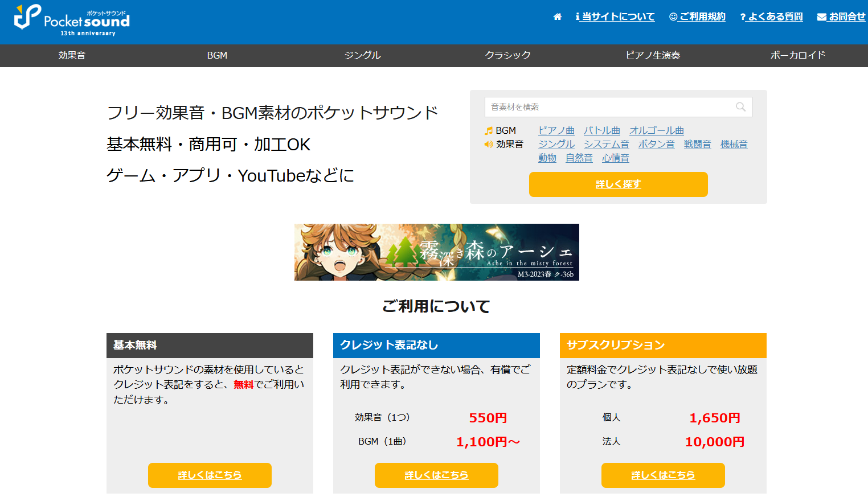Click the BGM music note icon

pos(488,131)
